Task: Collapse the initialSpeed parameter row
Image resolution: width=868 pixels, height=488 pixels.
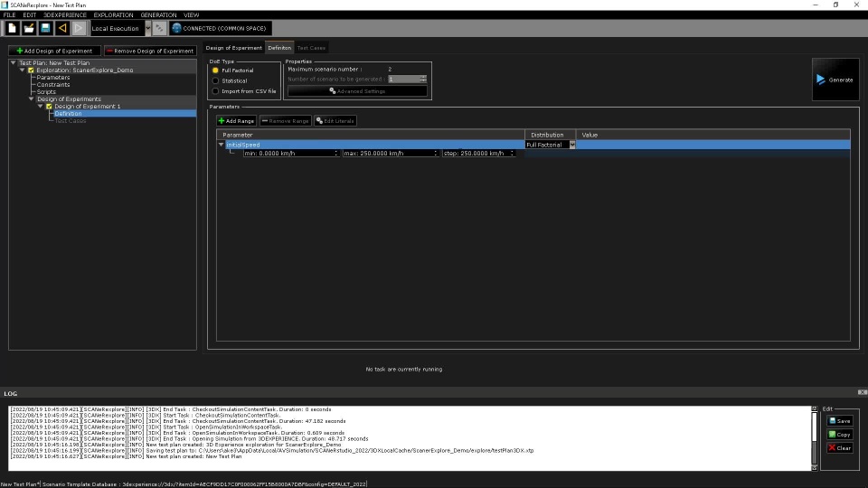Action: coord(221,145)
